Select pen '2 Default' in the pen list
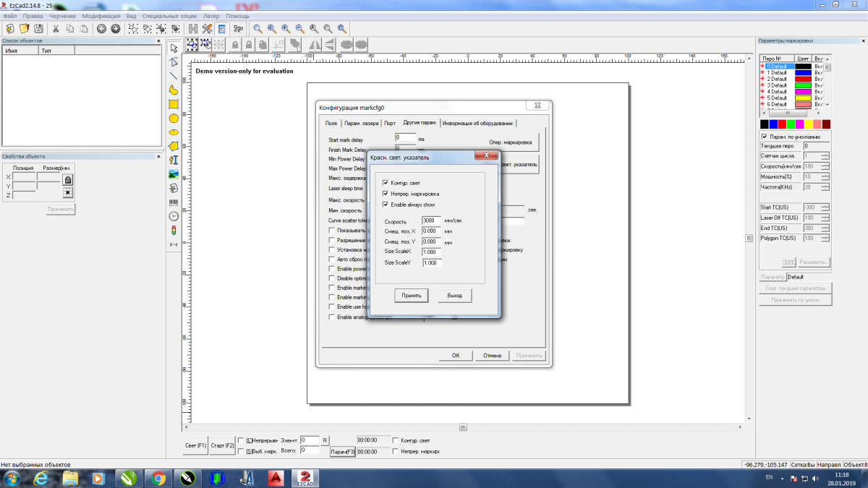The height and width of the screenshot is (488, 868). (778, 79)
